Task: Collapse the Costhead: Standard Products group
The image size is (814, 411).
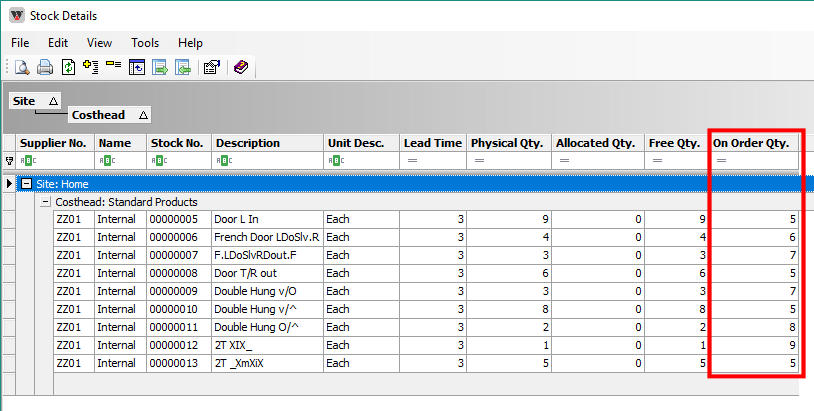Action: coord(45,202)
